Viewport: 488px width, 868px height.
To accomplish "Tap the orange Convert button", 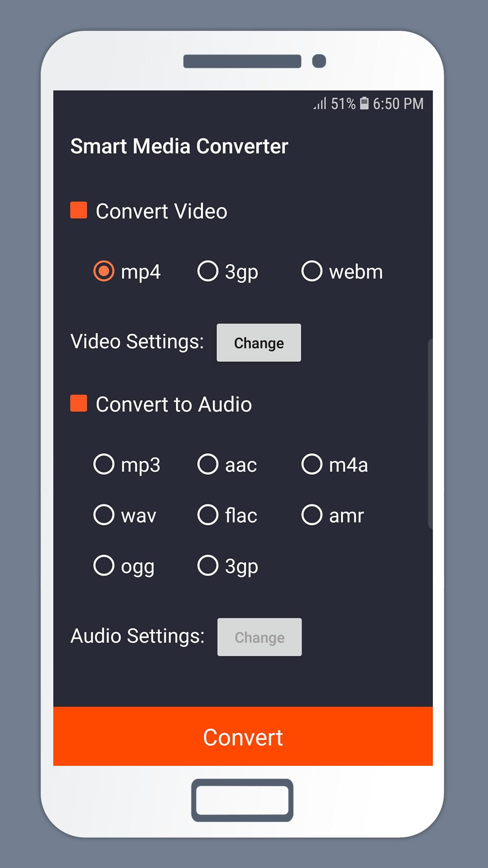I will [243, 736].
